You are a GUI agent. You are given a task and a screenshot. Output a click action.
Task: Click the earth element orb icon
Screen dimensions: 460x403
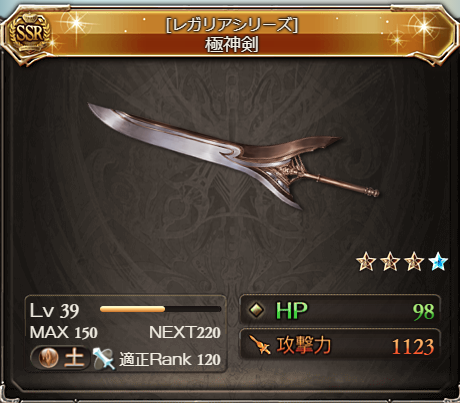click(x=48, y=358)
